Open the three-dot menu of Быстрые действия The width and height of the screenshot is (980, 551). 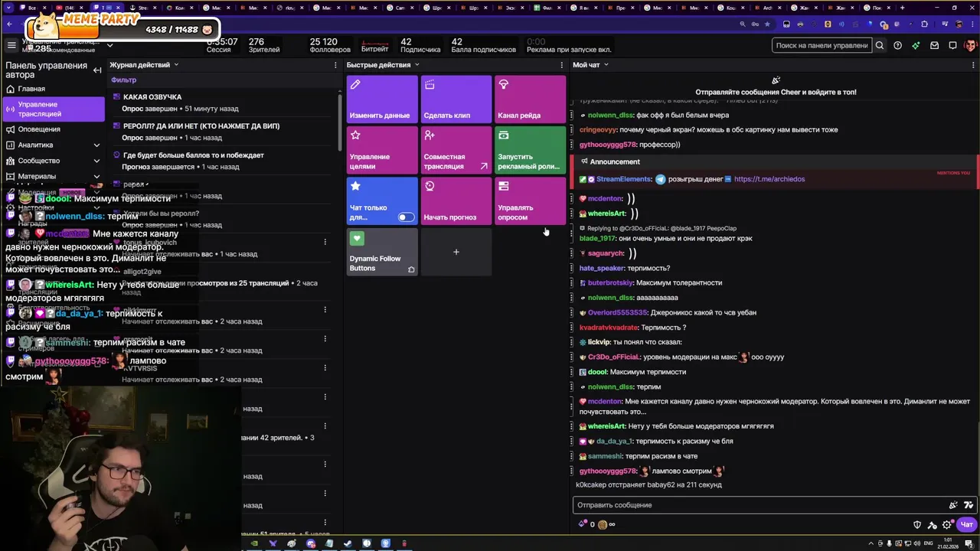pyautogui.click(x=561, y=65)
